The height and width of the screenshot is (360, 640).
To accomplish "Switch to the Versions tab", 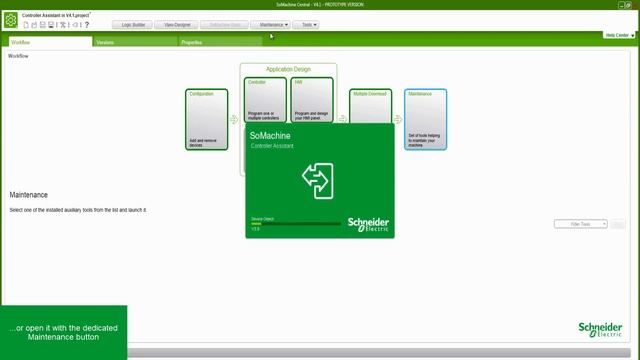I will point(135,42).
